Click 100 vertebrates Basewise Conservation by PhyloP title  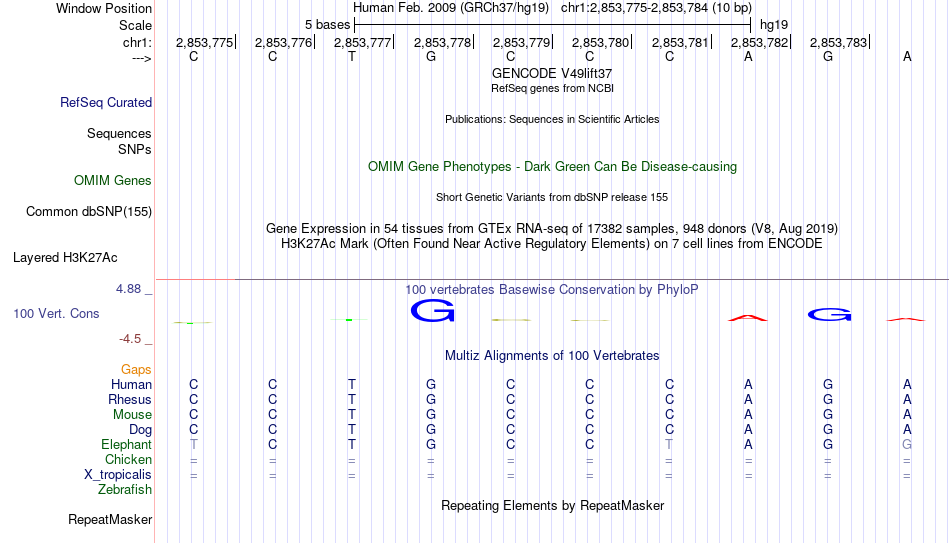[552, 290]
